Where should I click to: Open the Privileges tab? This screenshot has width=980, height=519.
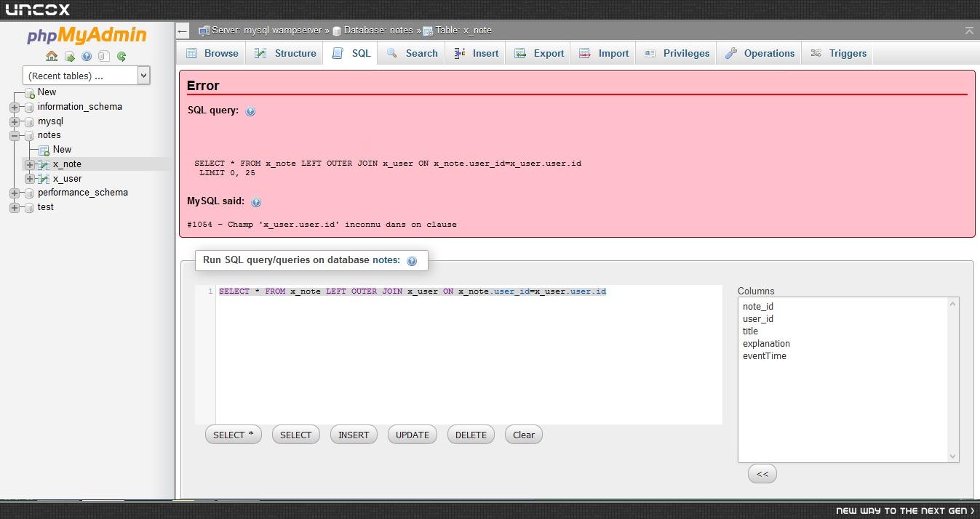pos(677,53)
